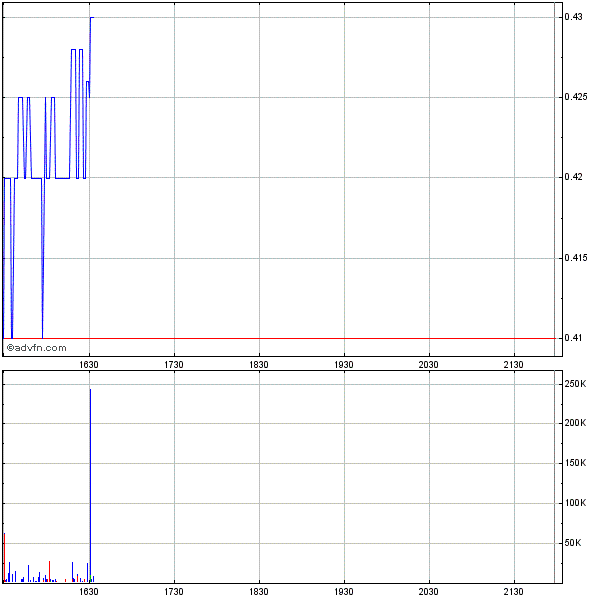Click the tallest blue volume bar

click(90, 485)
